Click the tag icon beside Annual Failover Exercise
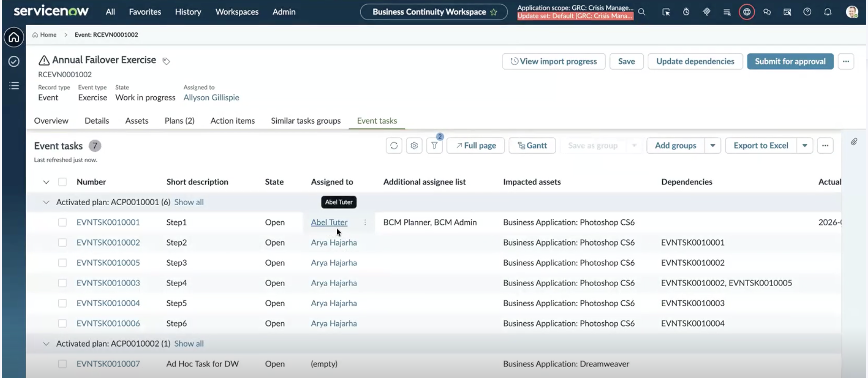The width and height of the screenshot is (868, 378). click(166, 61)
